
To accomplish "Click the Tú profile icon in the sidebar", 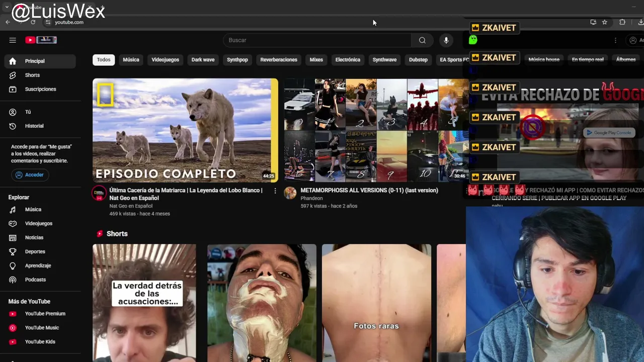I will point(13,112).
